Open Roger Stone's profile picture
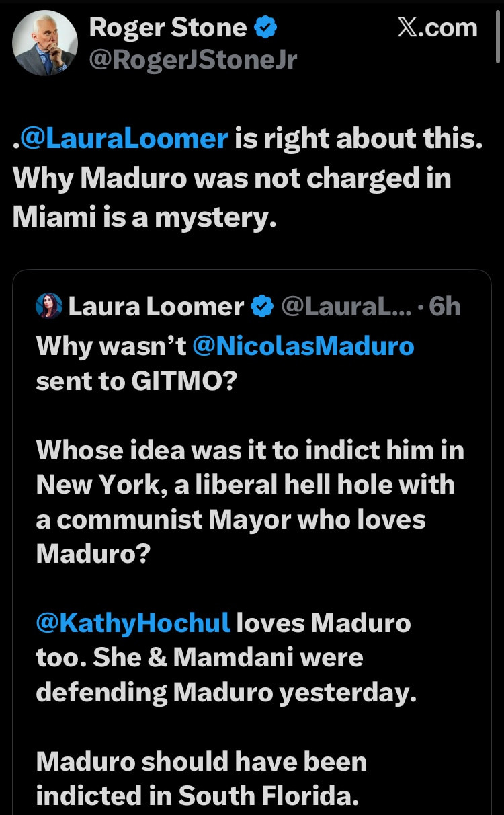The height and width of the screenshot is (815, 504). pos(45,43)
